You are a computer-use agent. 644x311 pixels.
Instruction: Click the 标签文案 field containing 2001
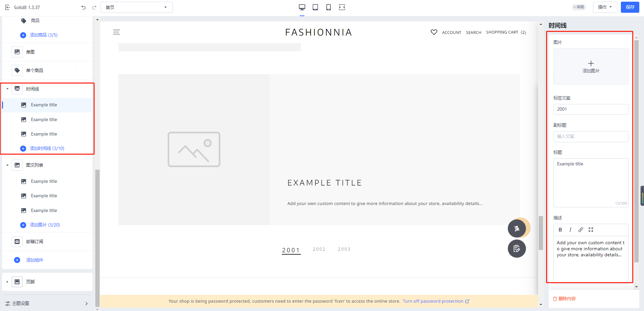pos(590,109)
